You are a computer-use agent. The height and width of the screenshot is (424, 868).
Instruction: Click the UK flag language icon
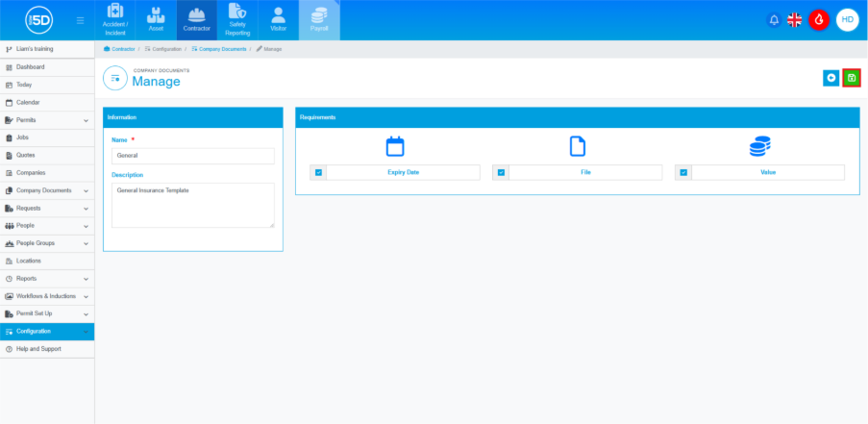[795, 19]
